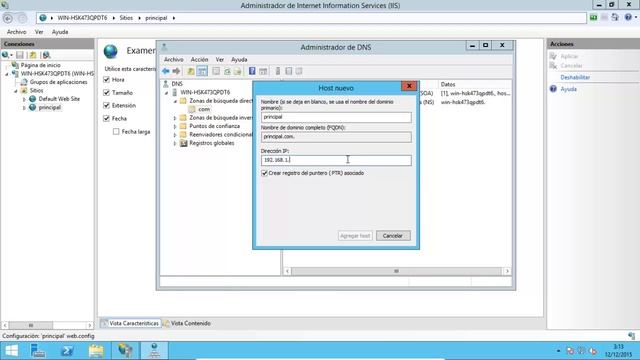This screenshot has height=360, width=640.
Task: Switch to Vista Contenido tab
Action: pos(187,323)
